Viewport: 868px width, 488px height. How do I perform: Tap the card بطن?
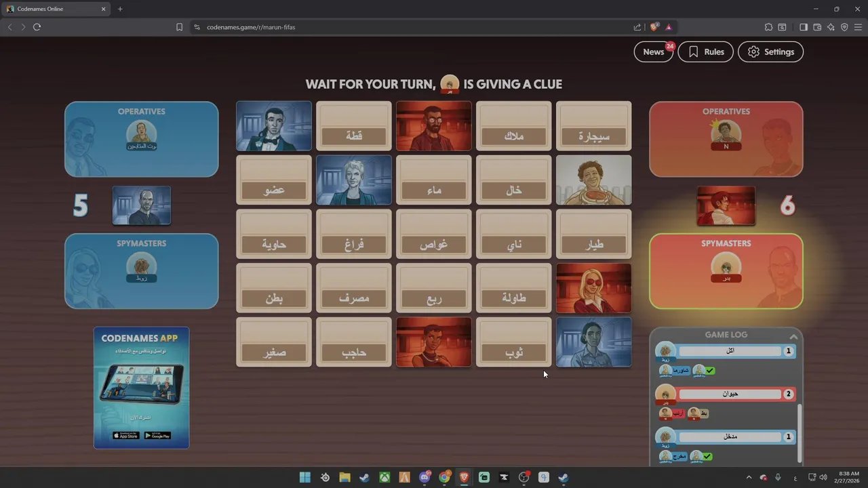(274, 288)
